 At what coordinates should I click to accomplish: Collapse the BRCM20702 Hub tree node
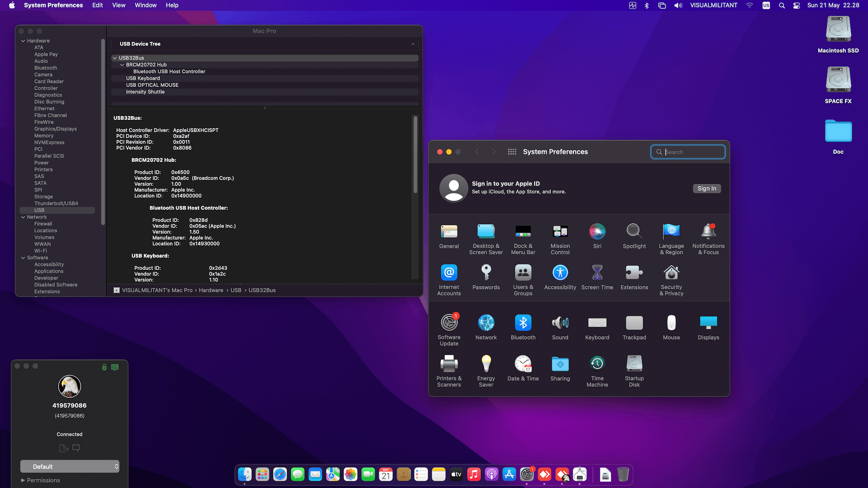[x=122, y=65]
